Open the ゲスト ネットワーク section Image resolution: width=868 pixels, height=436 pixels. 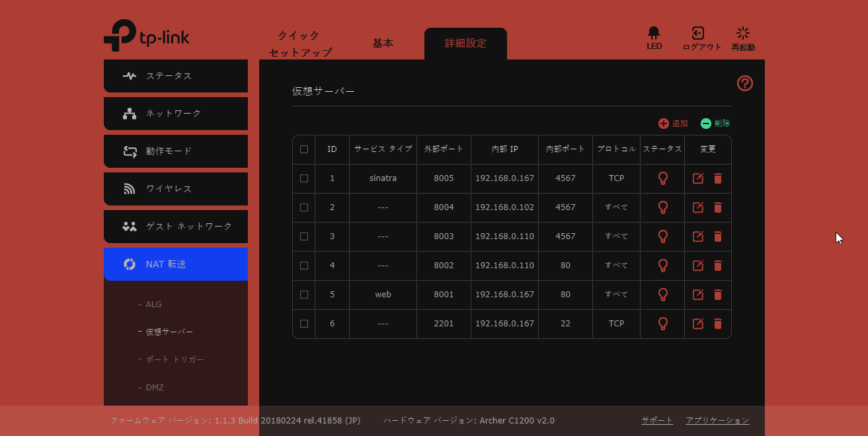(176, 226)
